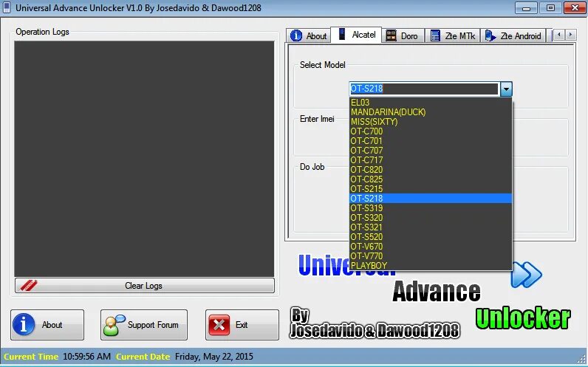The width and height of the screenshot is (588, 367).
Task: Select OT-S520 model entry
Action: (x=431, y=237)
